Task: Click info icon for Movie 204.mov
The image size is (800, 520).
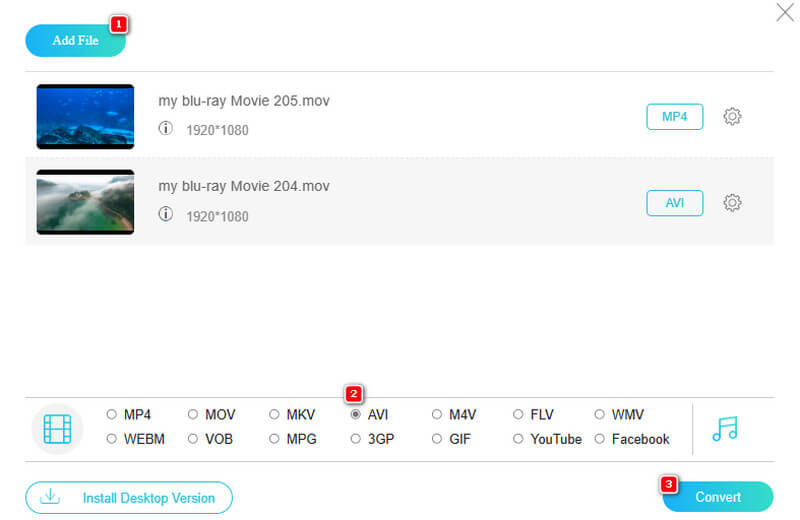Action: (x=165, y=215)
